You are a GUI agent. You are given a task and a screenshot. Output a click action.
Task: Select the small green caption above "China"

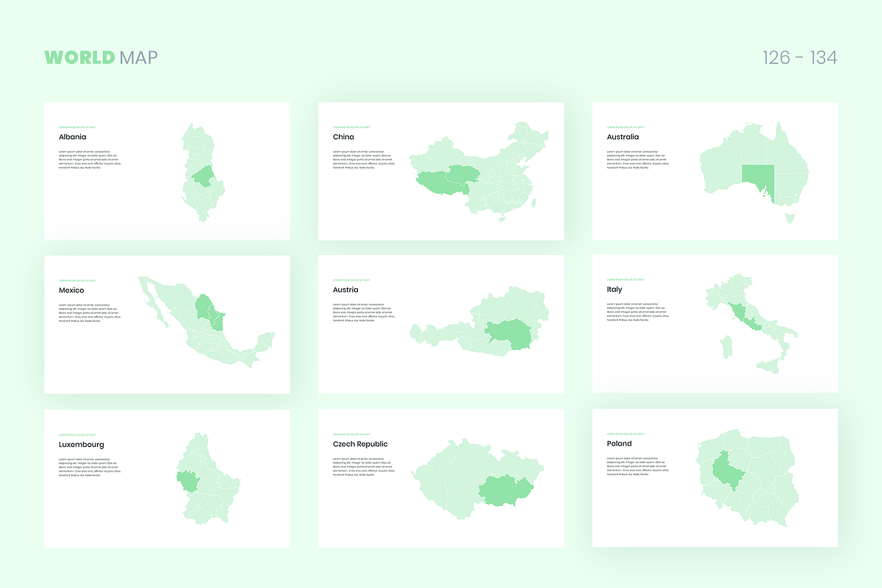point(351,126)
